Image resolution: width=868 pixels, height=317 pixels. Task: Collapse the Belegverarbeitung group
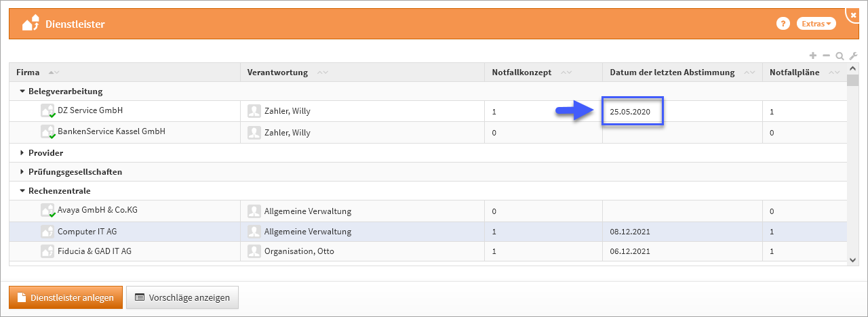tap(22, 91)
